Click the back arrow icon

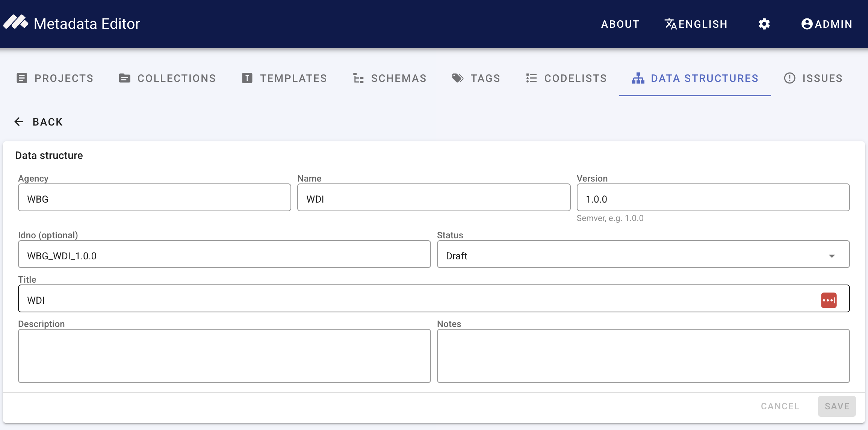tap(19, 122)
